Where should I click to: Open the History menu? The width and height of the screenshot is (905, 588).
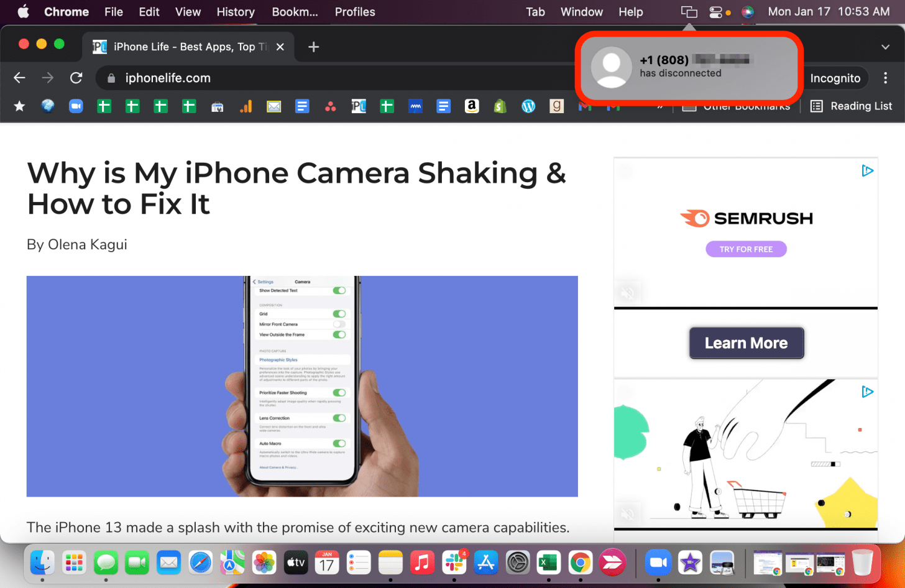click(236, 12)
